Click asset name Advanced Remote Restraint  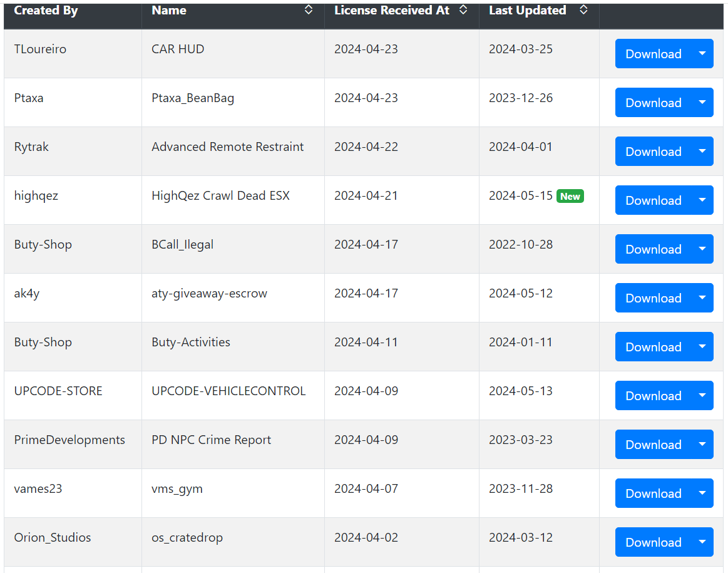227,147
